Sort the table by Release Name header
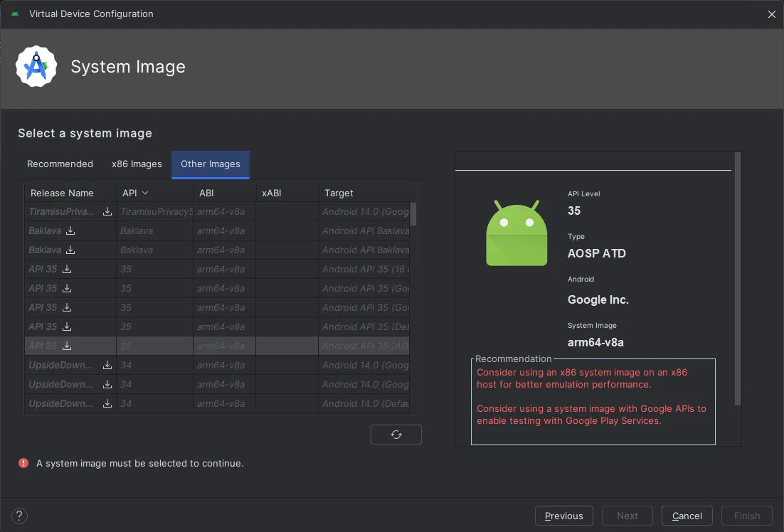This screenshot has width=784, height=532. click(x=62, y=193)
